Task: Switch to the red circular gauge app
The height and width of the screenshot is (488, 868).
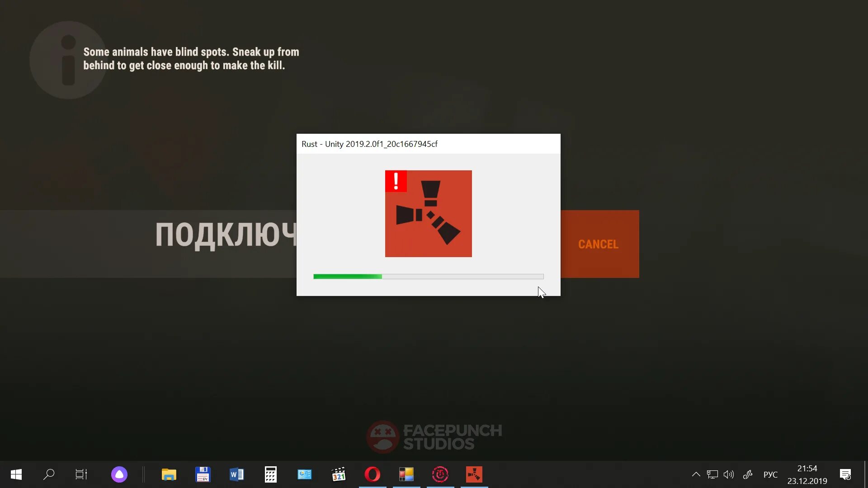Action: tap(440, 474)
